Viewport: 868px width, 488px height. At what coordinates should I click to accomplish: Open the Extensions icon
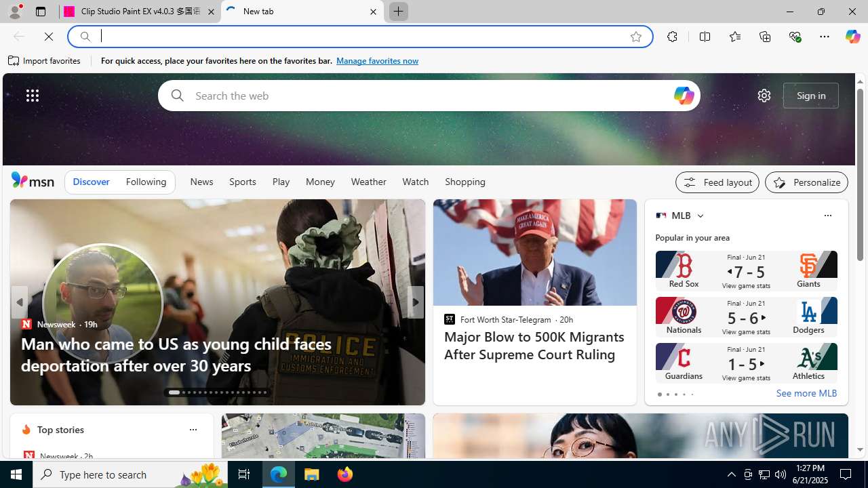pyautogui.click(x=672, y=37)
